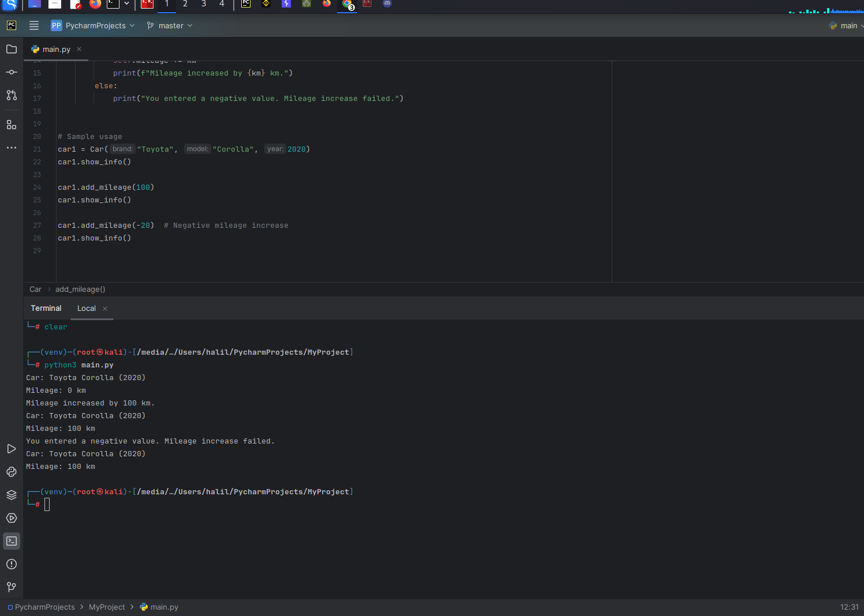Show more tool windows via ellipsis icon
The width and height of the screenshot is (864, 616).
click(12, 148)
